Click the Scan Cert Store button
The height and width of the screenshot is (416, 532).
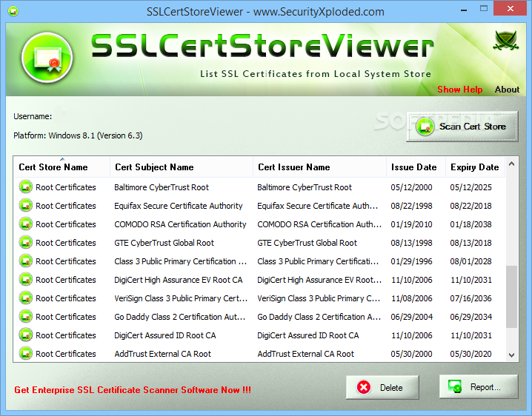click(x=462, y=127)
